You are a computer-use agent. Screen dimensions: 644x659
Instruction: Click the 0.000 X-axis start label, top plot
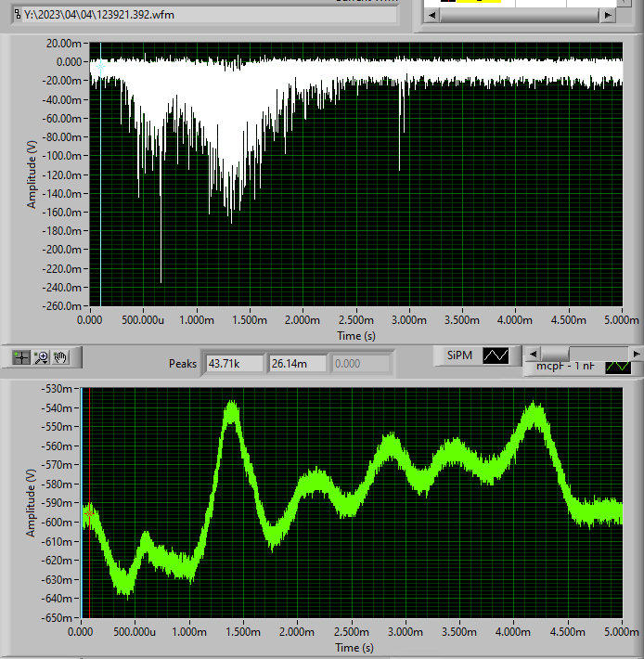click(89, 320)
